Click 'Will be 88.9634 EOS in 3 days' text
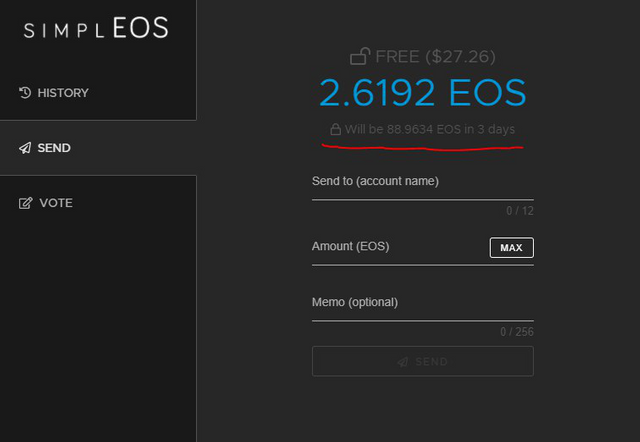This screenshot has height=442, width=640. [x=430, y=130]
